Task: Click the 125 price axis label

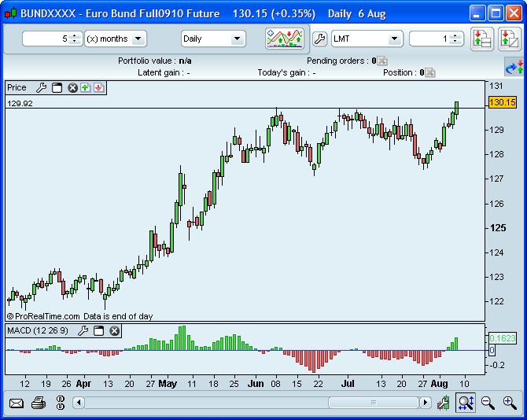Action: pos(498,228)
